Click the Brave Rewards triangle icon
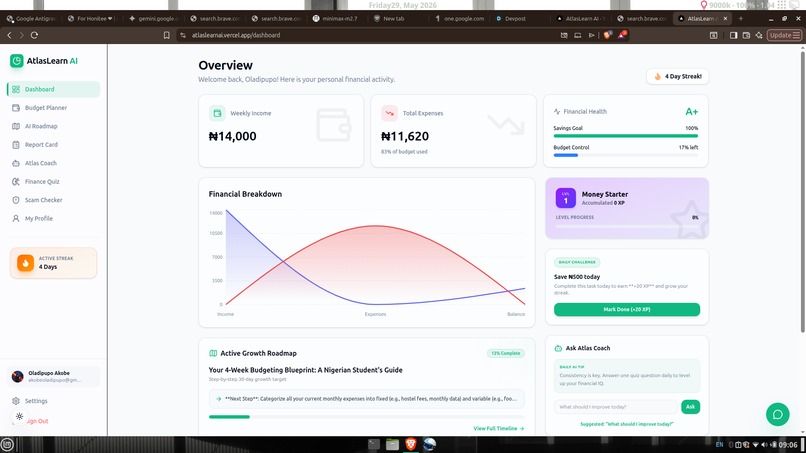806x453 pixels. point(622,35)
